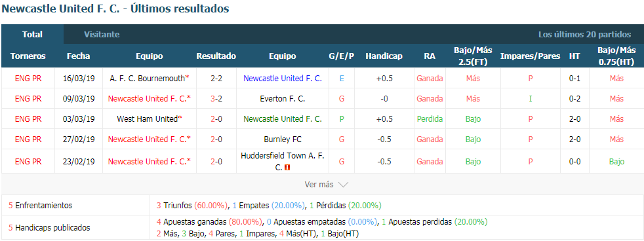Click the ENG PR tournament in first row
This screenshot has width=644, height=241.
pos(28,79)
